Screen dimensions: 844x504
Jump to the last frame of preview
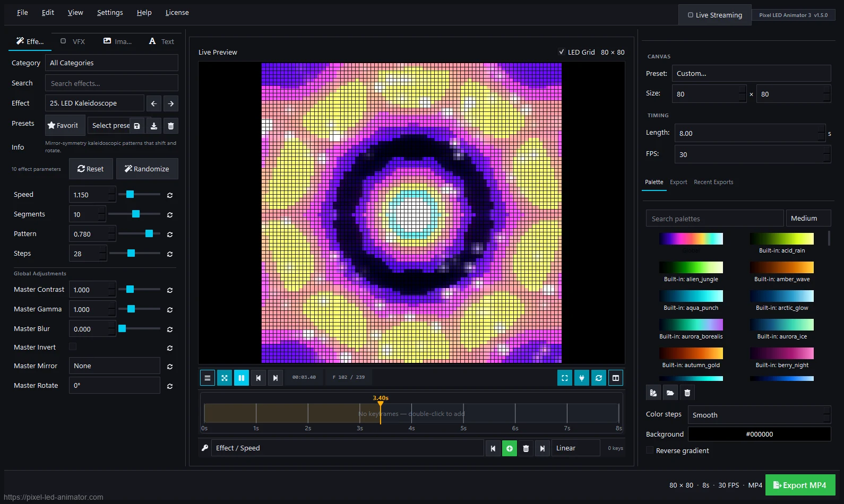275,378
